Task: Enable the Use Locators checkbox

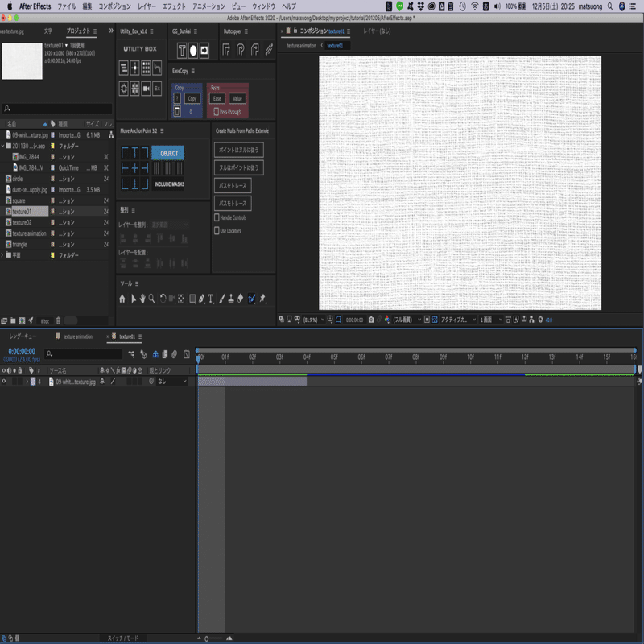Action: click(217, 231)
